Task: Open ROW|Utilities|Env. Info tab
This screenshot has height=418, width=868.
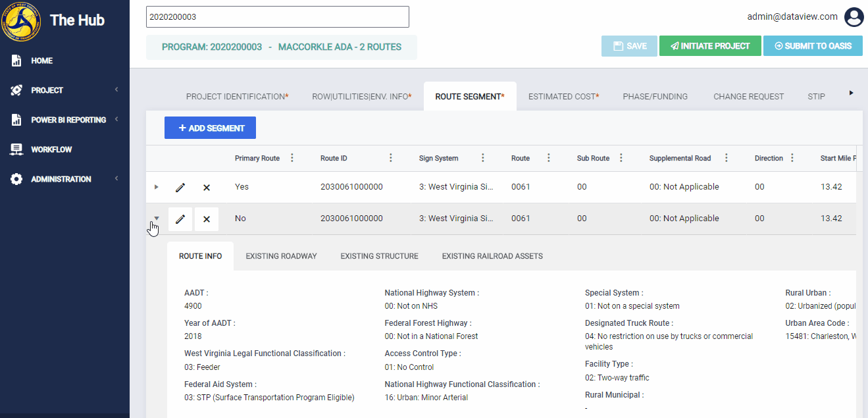Action: (362, 97)
